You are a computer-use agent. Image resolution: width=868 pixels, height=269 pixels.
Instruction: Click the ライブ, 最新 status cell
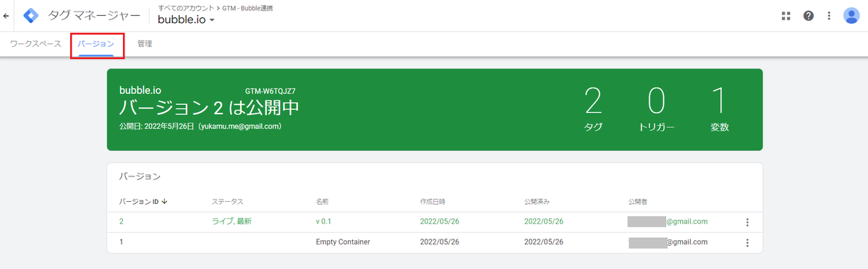pyautogui.click(x=231, y=221)
